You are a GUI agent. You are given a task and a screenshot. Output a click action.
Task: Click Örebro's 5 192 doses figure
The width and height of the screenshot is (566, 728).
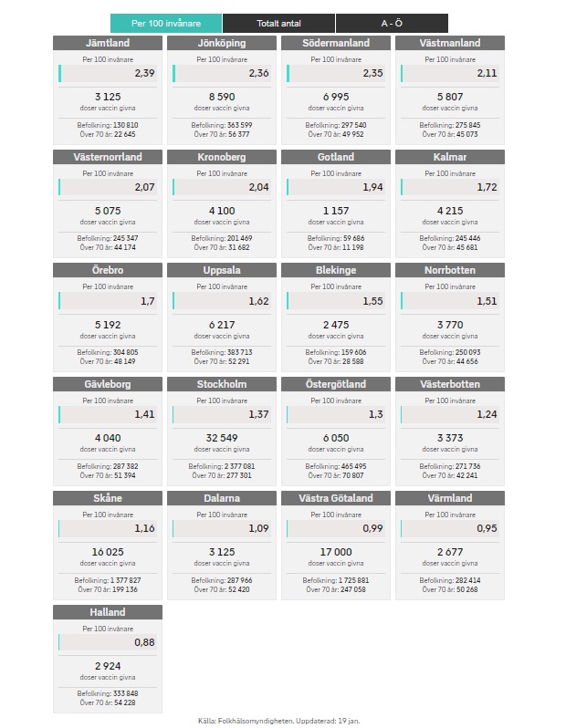click(x=108, y=324)
